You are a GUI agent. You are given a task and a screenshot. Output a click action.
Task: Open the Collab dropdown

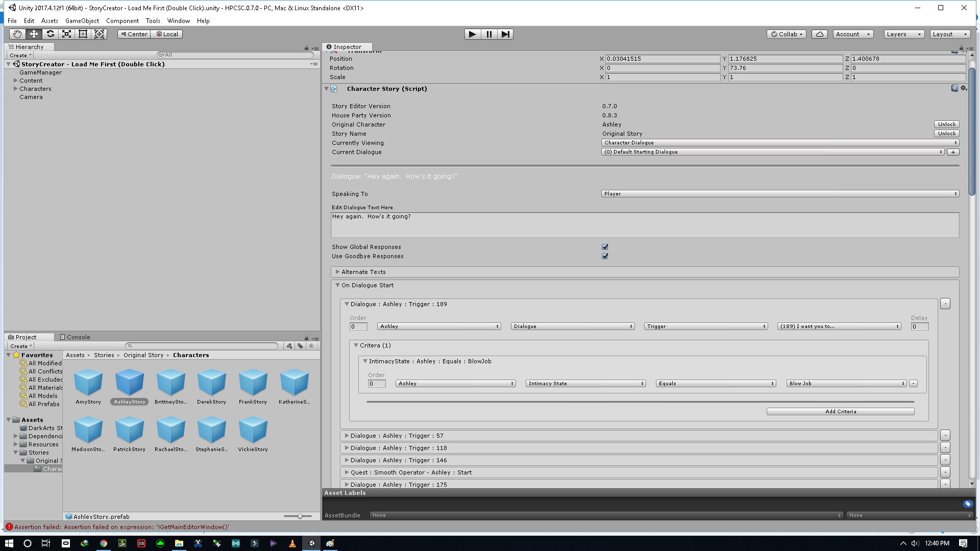tap(787, 34)
